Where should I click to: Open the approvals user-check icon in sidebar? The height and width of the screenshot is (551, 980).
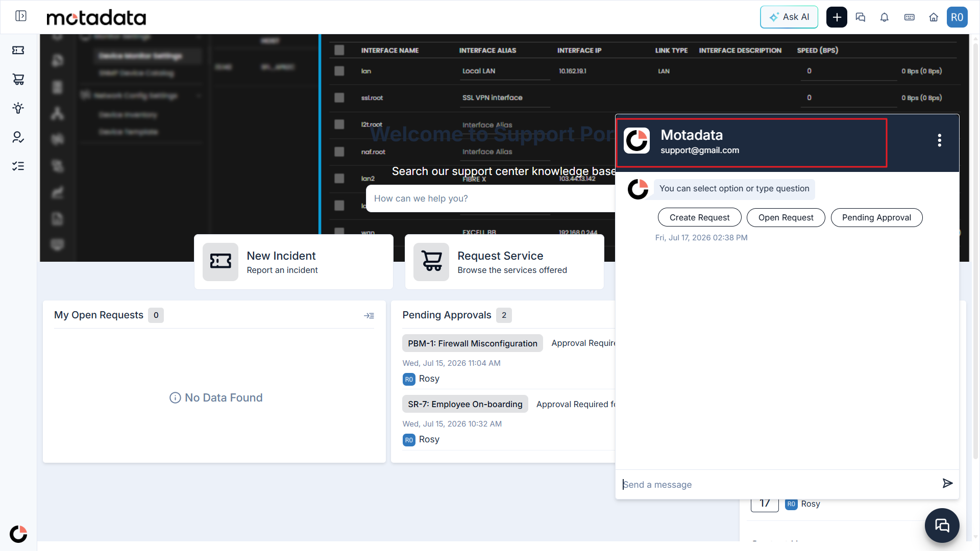click(18, 137)
